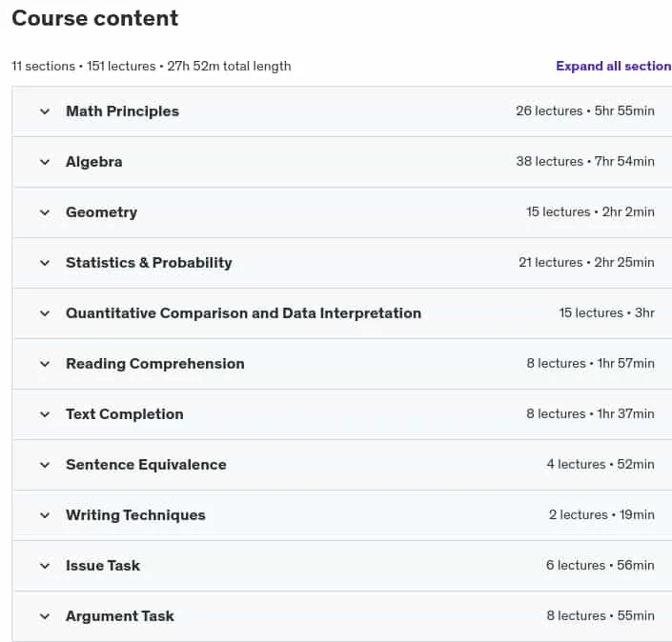
Task: Expand the Argument Task chevron
Action: 45,616
